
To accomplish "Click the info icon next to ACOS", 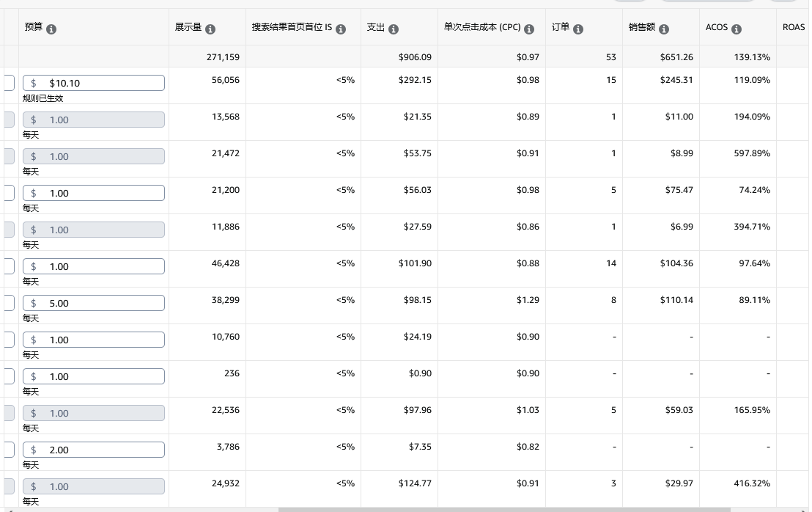I will 737,29.
